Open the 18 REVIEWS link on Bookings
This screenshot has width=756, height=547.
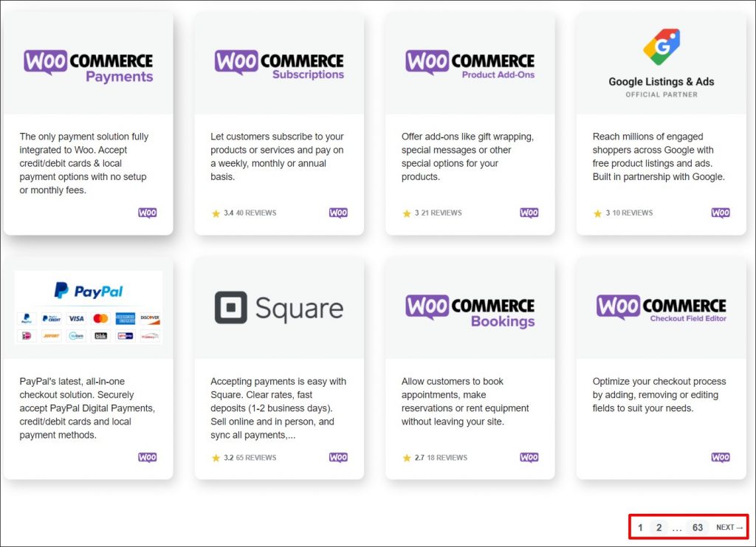[447, 458]
